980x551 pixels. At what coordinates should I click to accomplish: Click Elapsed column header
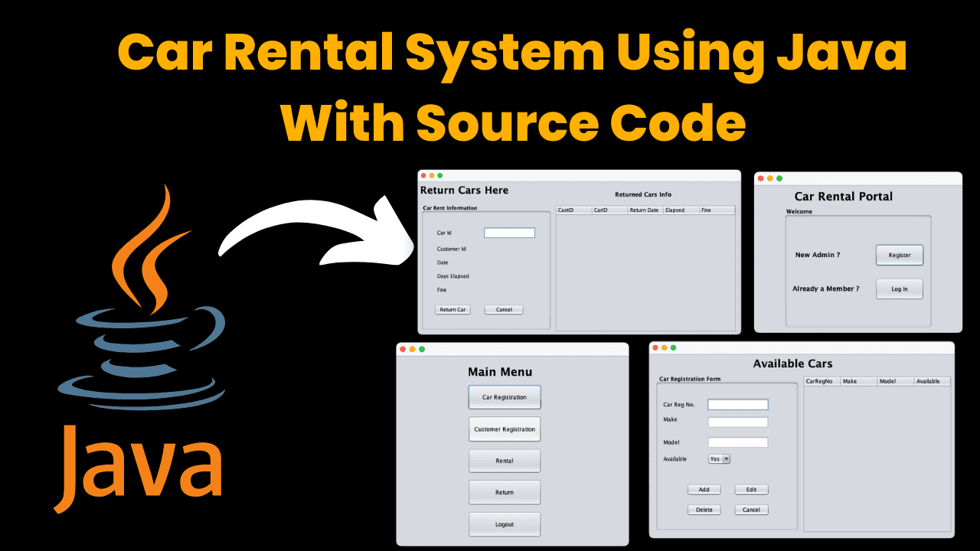click(x=681, y=210)
